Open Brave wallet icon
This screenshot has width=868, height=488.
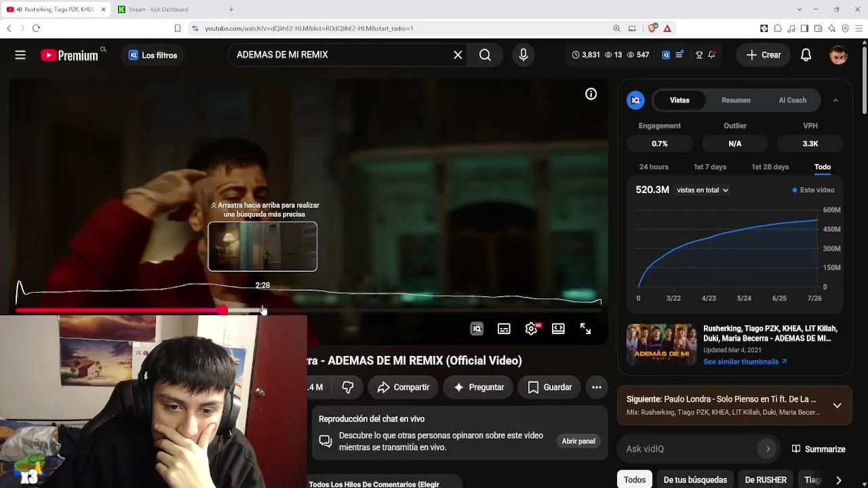[818, 28]
